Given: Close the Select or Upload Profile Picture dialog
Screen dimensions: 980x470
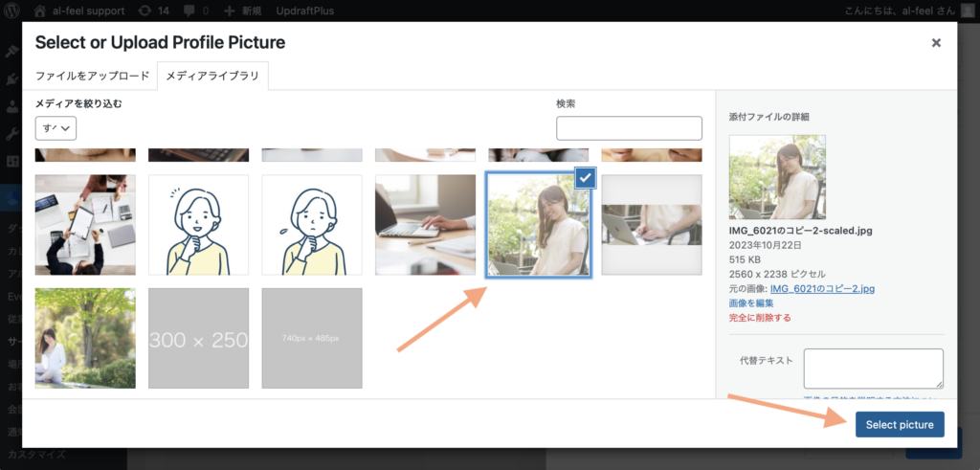Looking at the screenshot, I should click(x=936, y=43).
